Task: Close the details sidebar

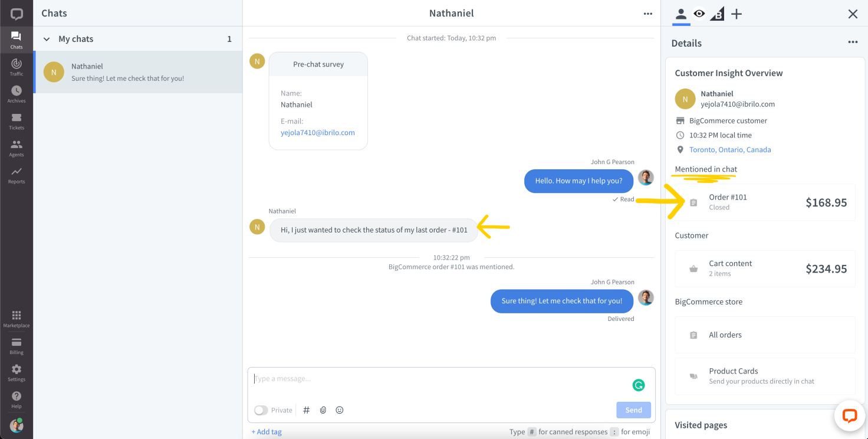Action: [x=853, y=14]
